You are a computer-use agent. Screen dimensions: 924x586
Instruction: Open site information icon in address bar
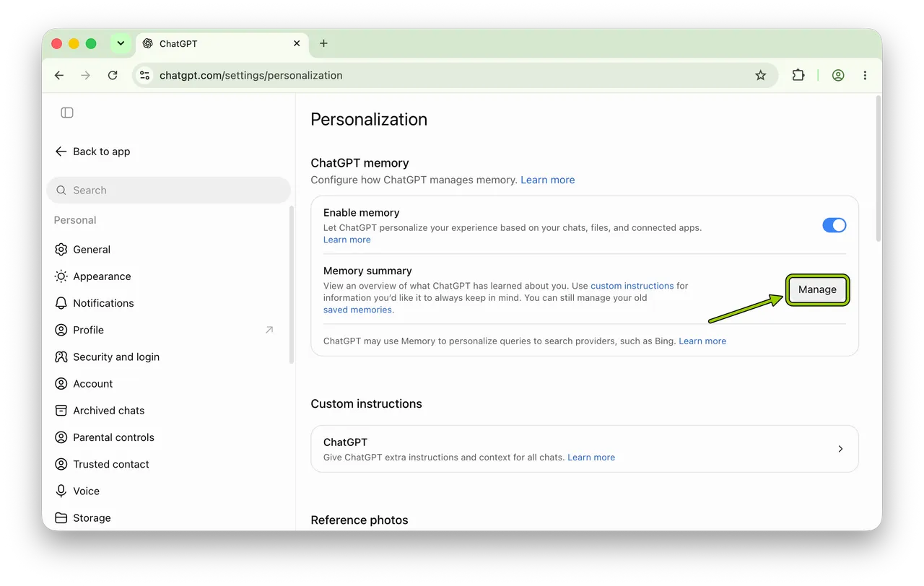145,75
